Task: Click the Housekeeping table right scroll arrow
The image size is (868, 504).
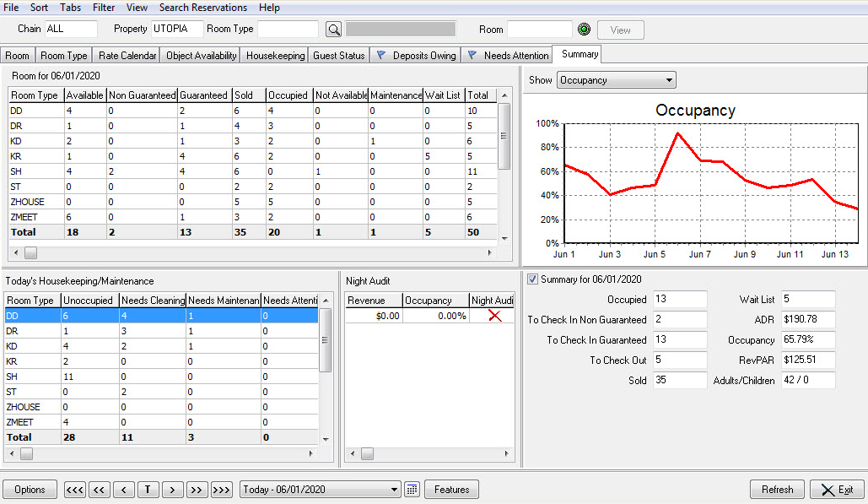Action: tap(311, 453)
